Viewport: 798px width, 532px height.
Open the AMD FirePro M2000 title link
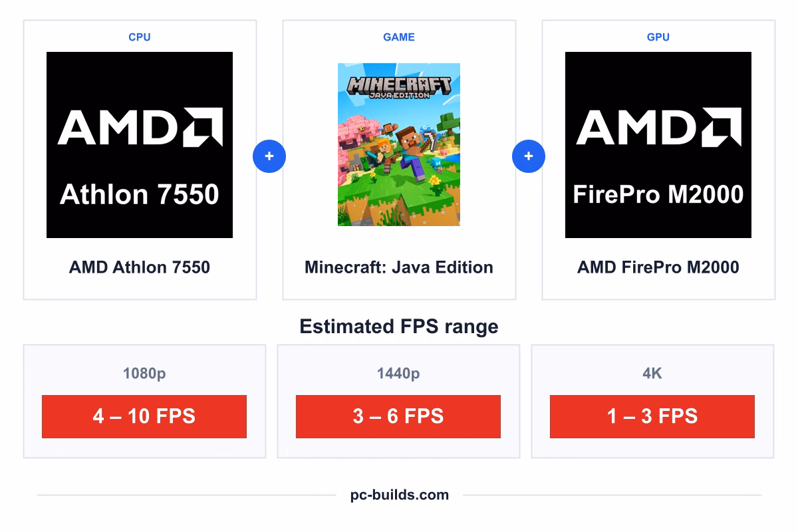[658, 267]
